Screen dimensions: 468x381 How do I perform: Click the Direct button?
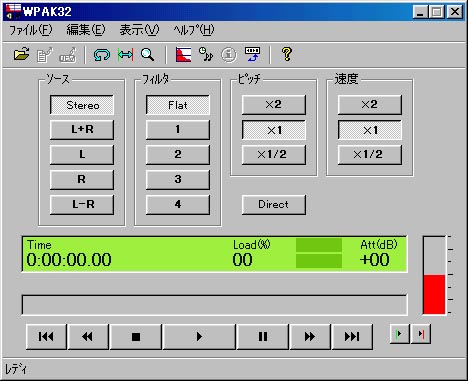(274, 204)
